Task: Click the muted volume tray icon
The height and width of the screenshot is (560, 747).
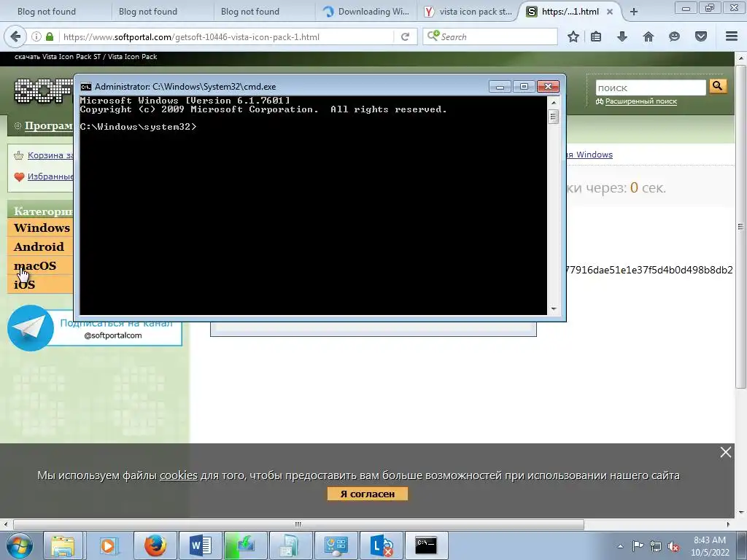Action: click(x=673, y=546)
